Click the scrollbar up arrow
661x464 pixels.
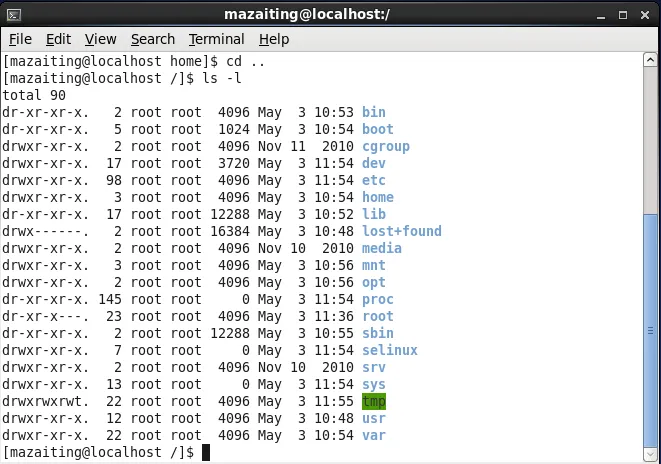click(x=650, y=60)
